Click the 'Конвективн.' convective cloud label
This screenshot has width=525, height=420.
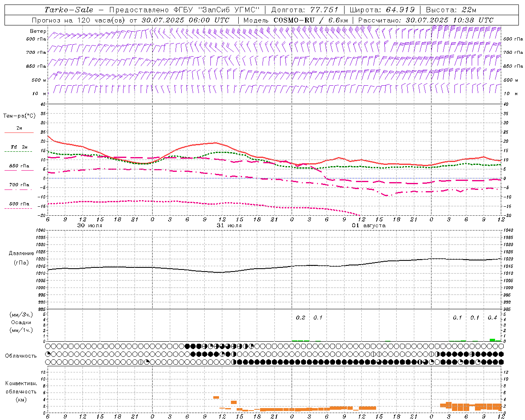coord(21,383)
